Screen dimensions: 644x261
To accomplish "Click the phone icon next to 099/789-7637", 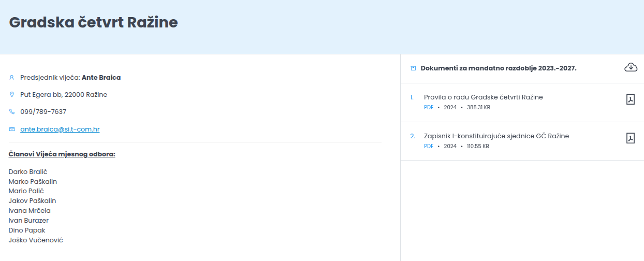I will pyautogui.click(x=12, y=112).
